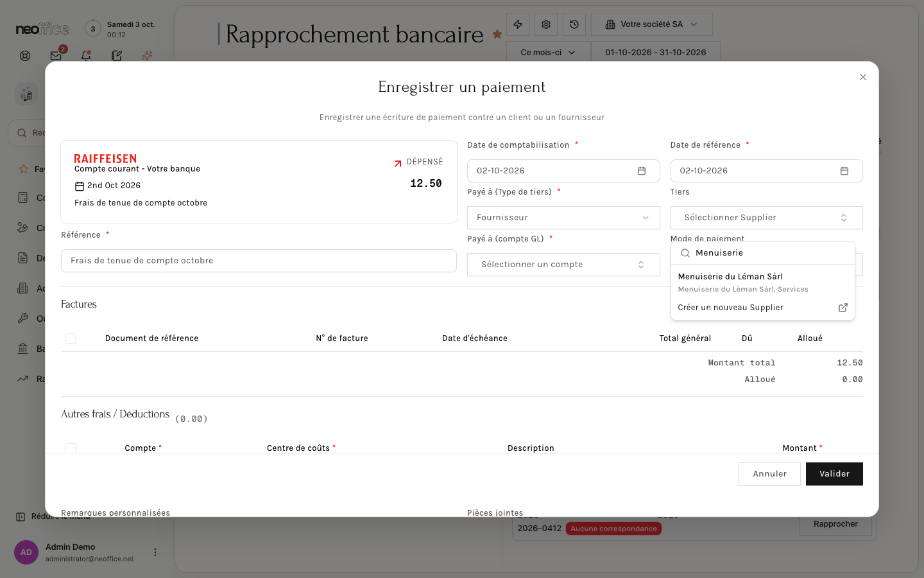924x578 pixels.
Task: Open calendar for Date de référence
Action: (x=844, y=171)
